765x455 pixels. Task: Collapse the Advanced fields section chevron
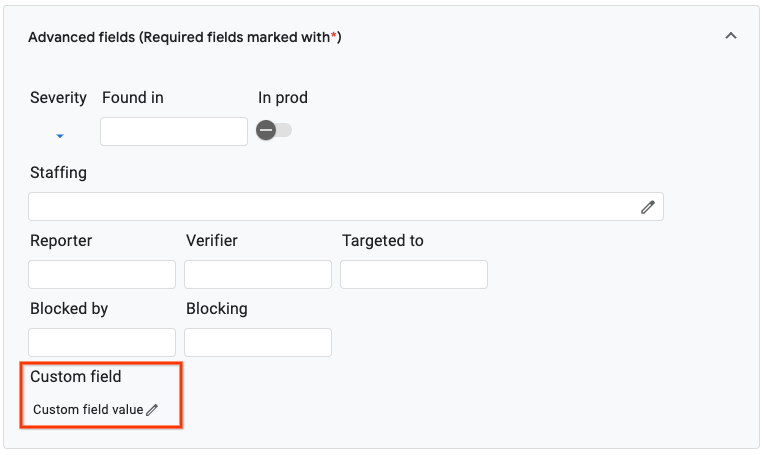[x=730, y=36]
